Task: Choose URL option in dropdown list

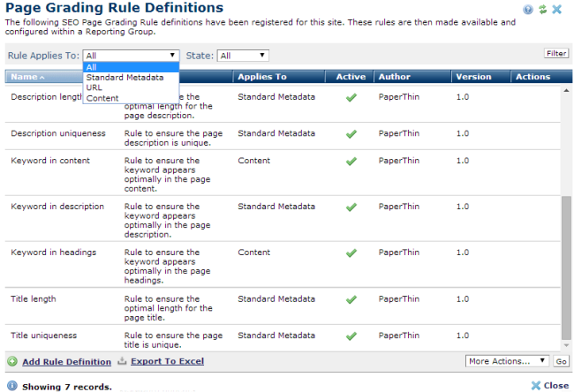Action: [x=94, y=87]
